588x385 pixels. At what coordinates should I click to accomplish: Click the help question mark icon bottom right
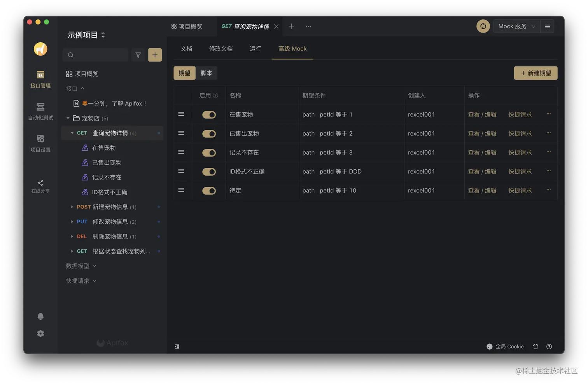(549, 346)
